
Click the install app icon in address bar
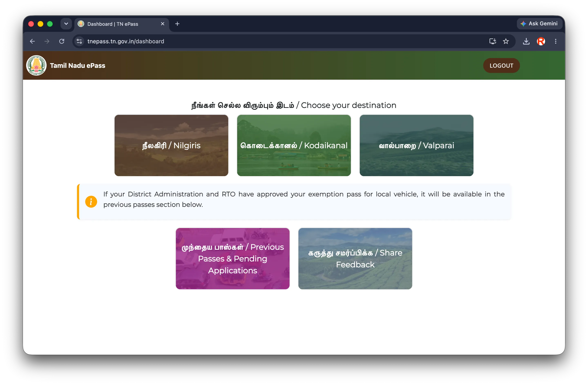coord(492,41)
